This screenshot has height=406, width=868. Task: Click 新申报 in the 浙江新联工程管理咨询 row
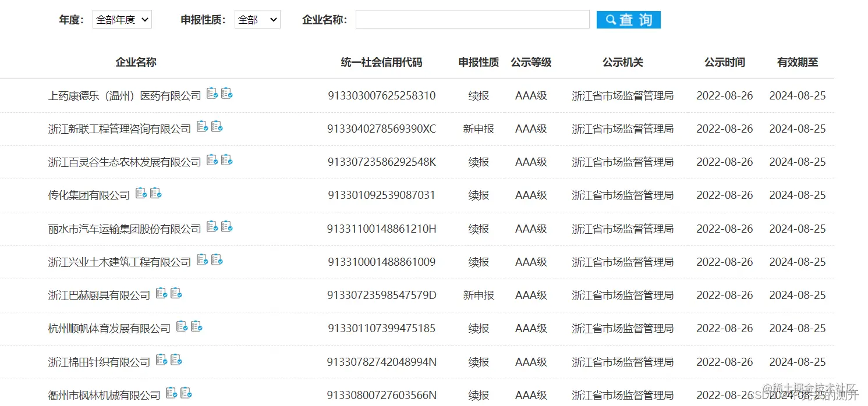[x=479, y=129]
